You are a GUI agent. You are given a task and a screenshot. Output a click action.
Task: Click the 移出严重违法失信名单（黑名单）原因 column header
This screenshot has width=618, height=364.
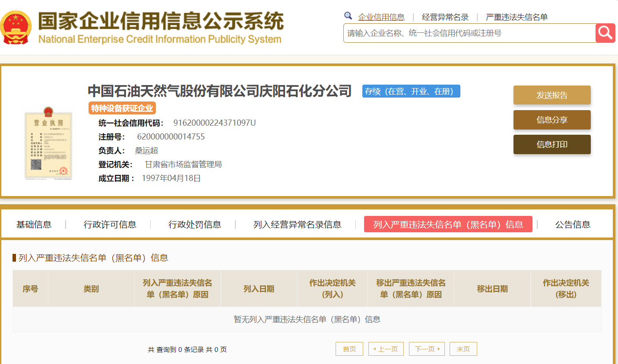[x=411, y=288]
